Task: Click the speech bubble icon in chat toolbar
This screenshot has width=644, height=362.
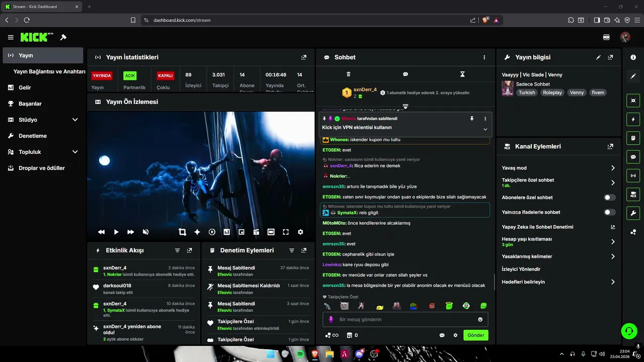Action: (x=406, y=74)
